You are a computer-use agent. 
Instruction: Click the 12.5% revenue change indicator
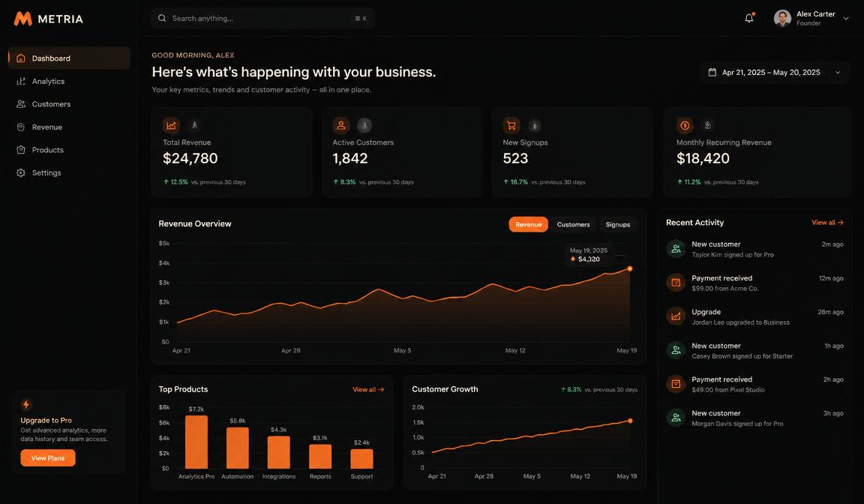(x=175, y=181)
